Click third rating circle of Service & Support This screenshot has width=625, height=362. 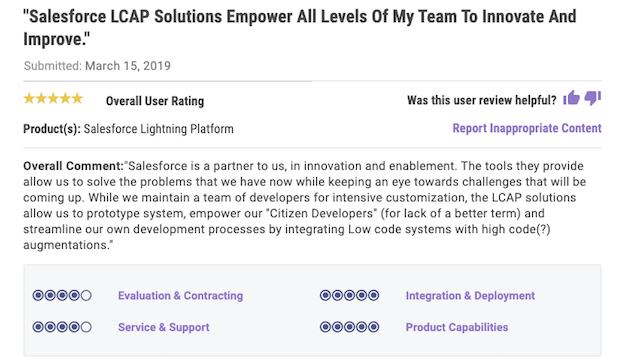pyautogui.click(x=62, y=327)
